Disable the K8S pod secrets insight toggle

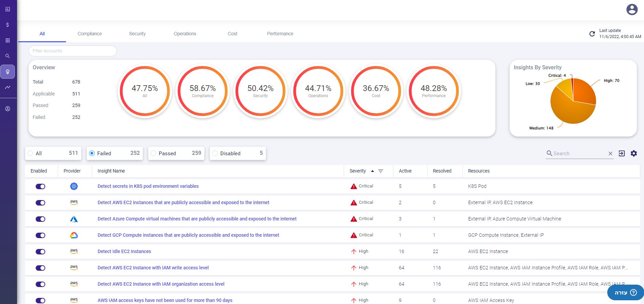coord(40,186)
